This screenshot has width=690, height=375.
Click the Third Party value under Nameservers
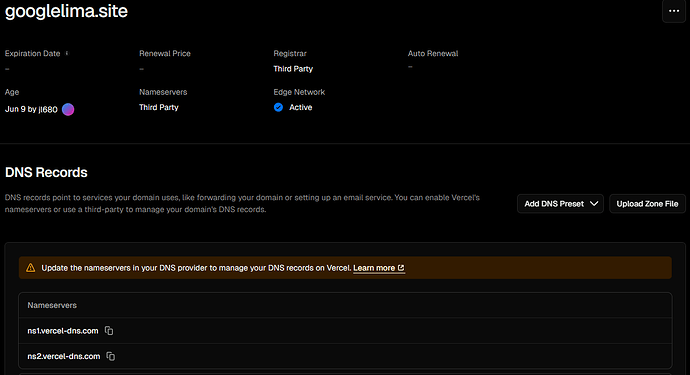159,107
